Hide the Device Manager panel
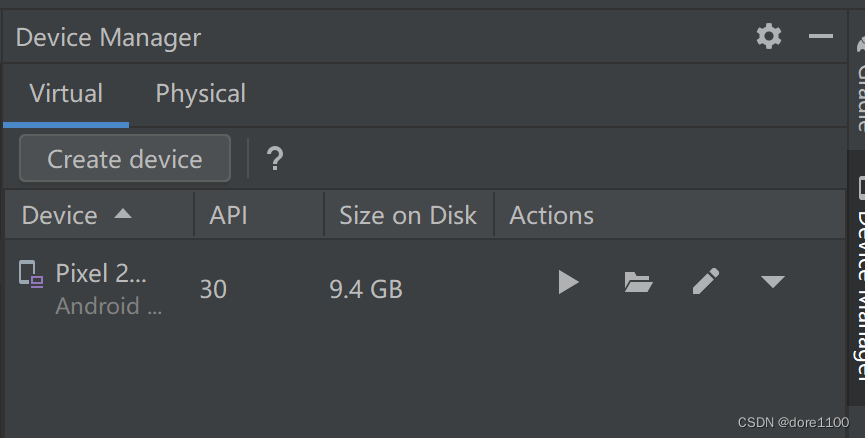The width and height of the screenshot is (865, 438). [821, 37]
